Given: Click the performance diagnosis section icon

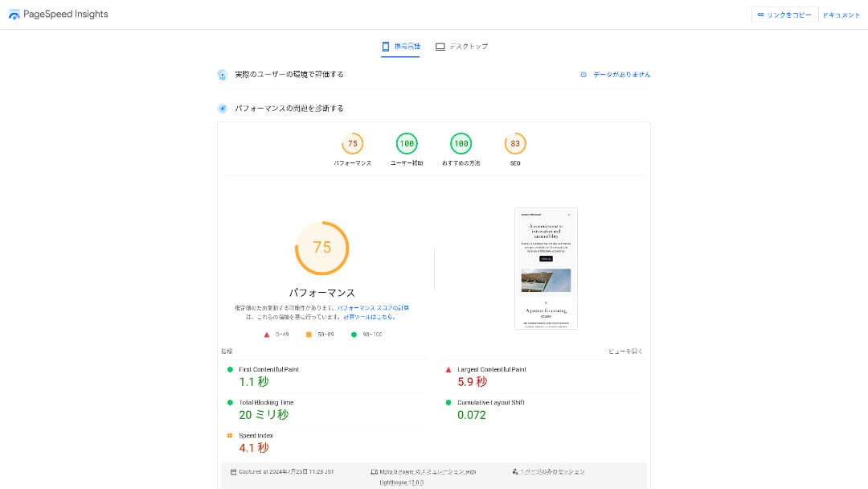Looking at the screenshot, I should [223, 109].
